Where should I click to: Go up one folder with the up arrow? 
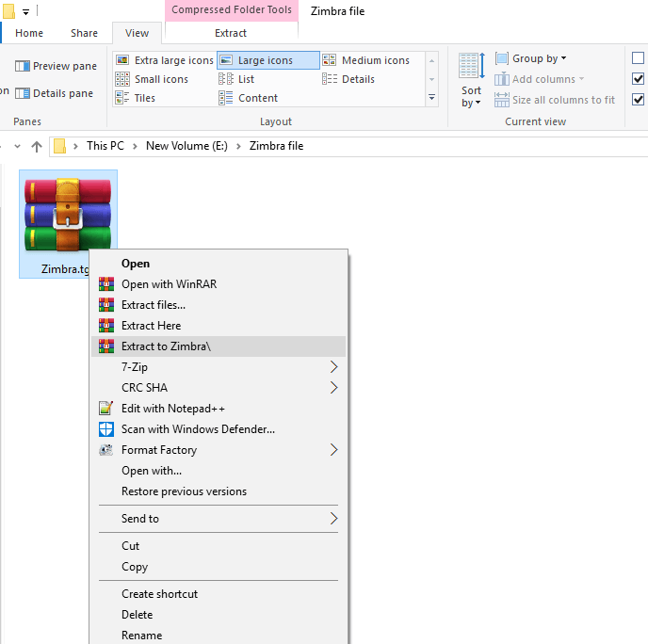click(37, 147)
